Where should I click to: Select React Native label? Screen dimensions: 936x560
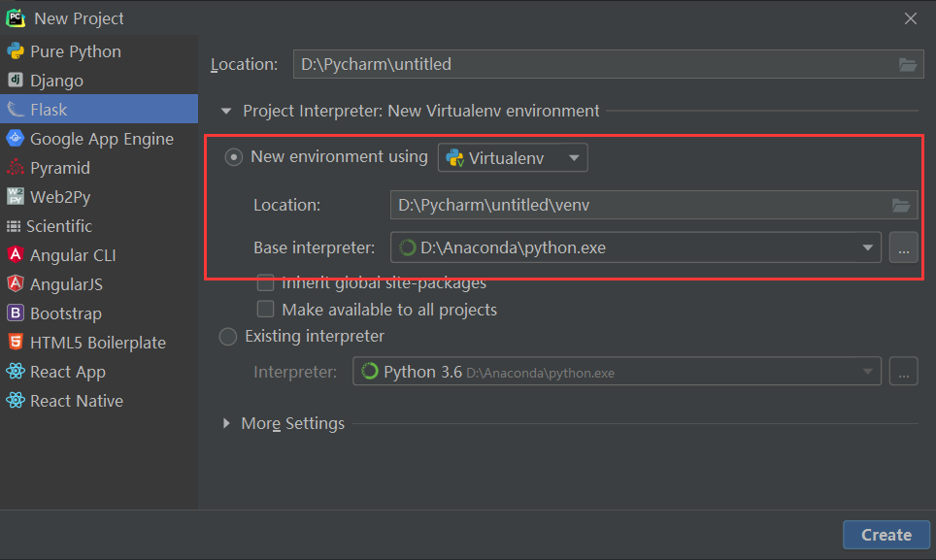click(x=77, y=401)
